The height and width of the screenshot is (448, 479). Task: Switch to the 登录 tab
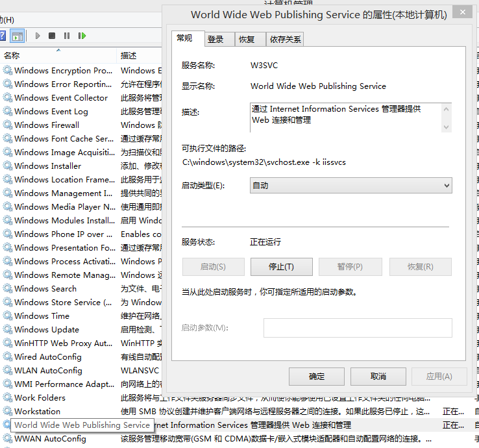[x=219, y=40]
